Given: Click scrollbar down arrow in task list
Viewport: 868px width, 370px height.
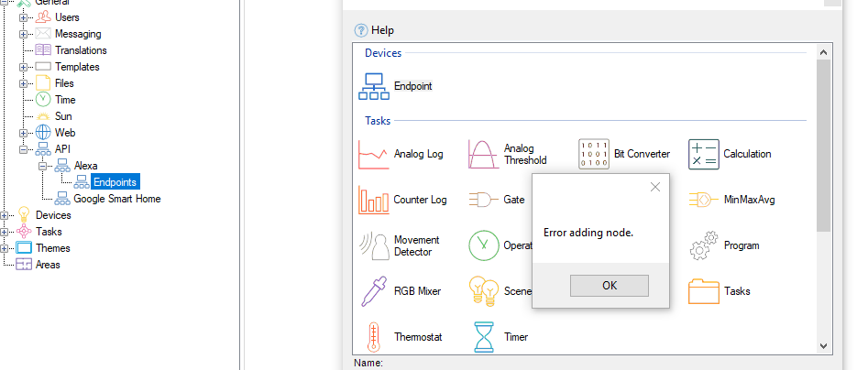Looking at the screenshot, I should click(x=822, y=346).
